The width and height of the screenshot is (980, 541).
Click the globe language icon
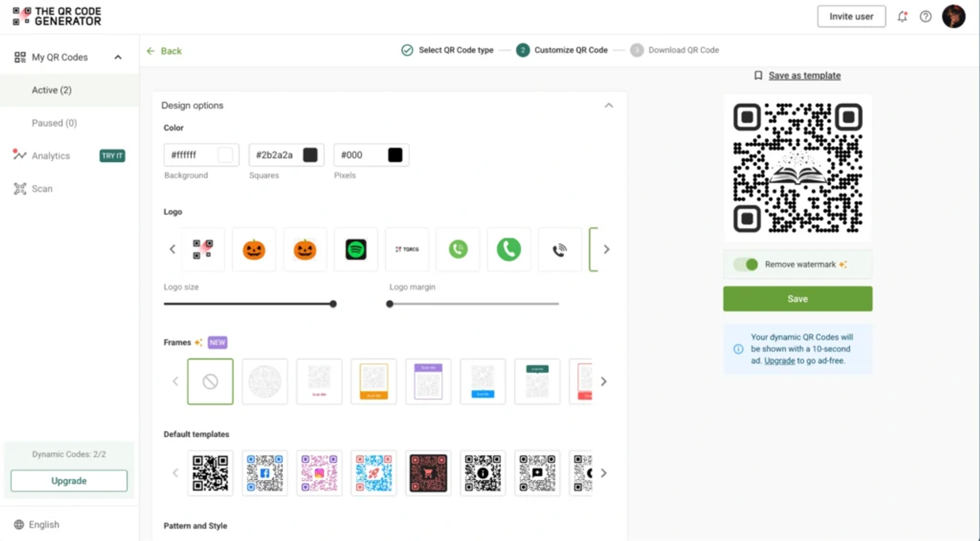click(x=19, y=525)
